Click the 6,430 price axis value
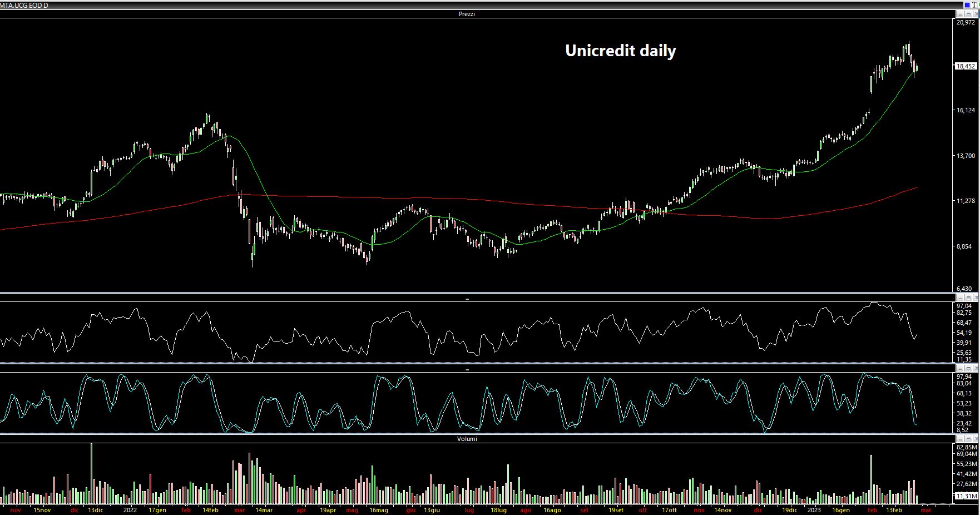This screenshot has height=515, width=980. pos(964,289)
